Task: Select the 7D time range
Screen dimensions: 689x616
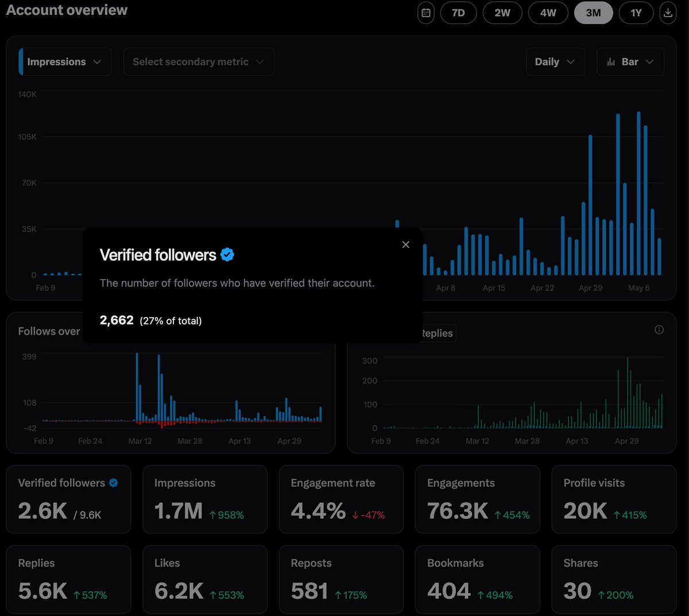Action: pos(458,13)
